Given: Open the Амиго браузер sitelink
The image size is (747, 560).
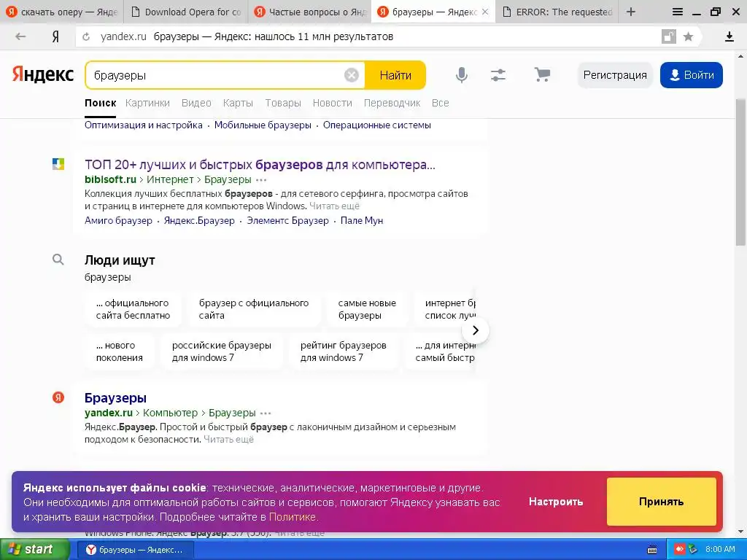Looking at the screenshot, I should (x=119, y=220).
